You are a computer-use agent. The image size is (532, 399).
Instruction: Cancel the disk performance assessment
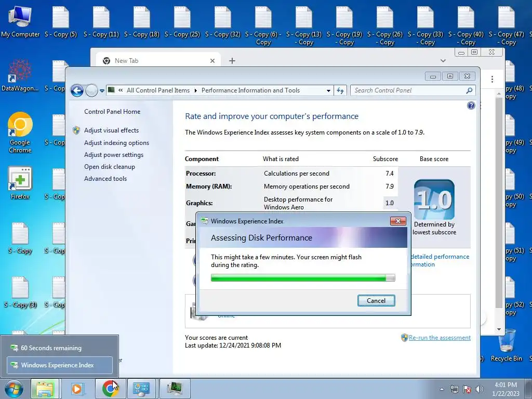(x=376, y=301)
